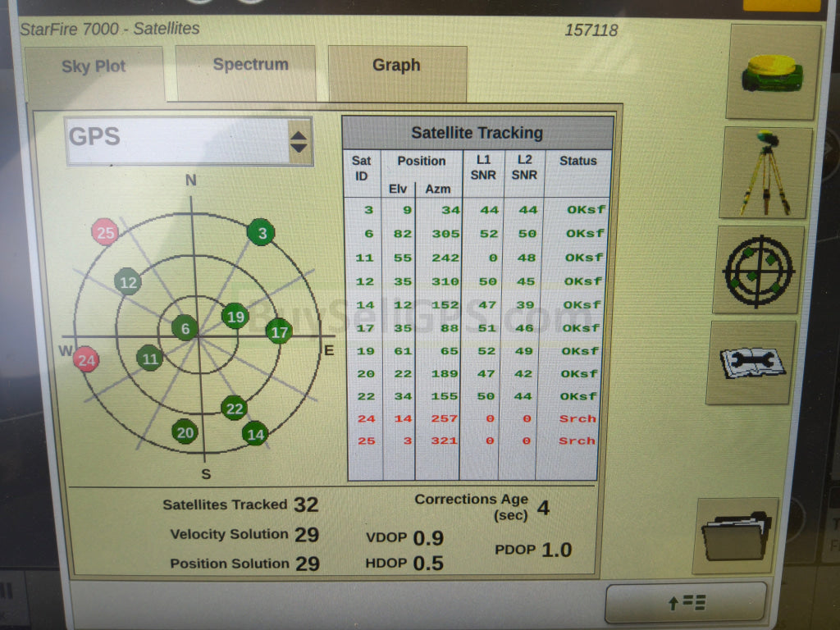Switch to the Graph tab
Image resolution: width=840 pixels, height=630 pixels.
pyautogui.click(x=397, y=72)
